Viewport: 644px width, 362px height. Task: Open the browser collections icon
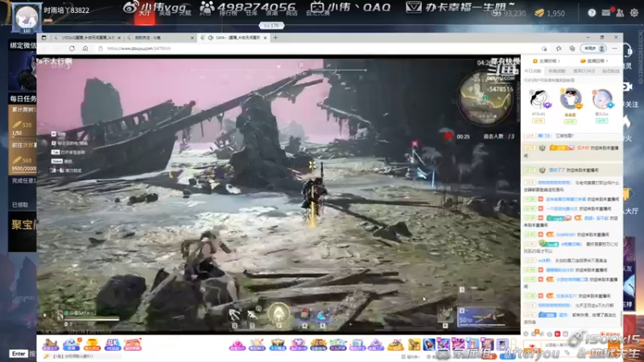pos(572,48)
